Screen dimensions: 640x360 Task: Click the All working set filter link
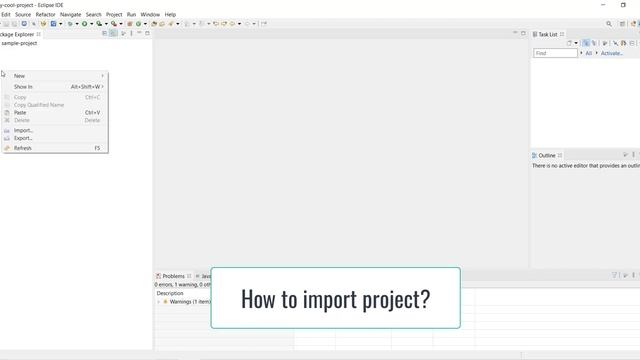point(589,53)
